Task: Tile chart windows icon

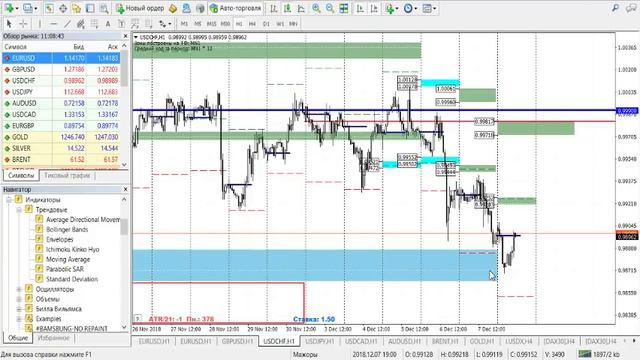Action: point(344,8)
